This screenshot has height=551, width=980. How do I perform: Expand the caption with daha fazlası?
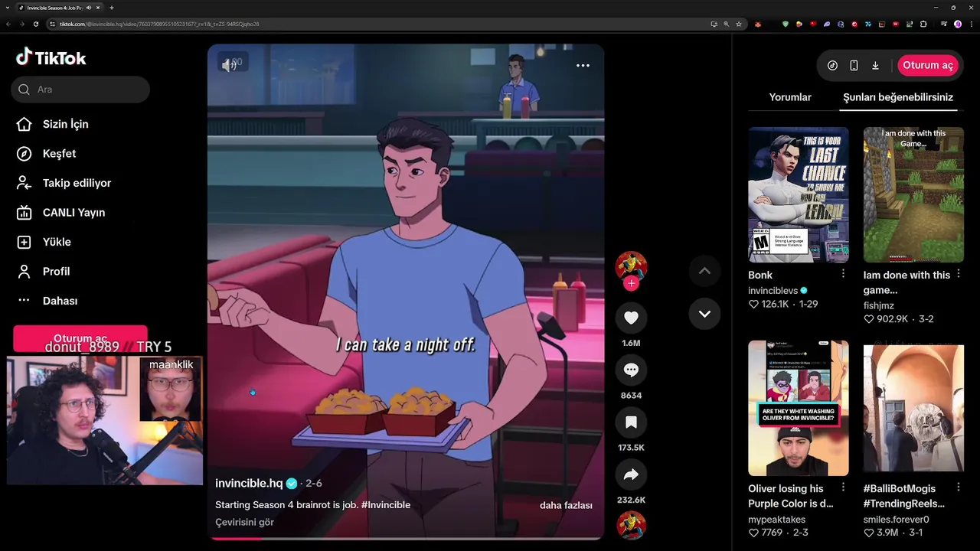click(566, 505)
